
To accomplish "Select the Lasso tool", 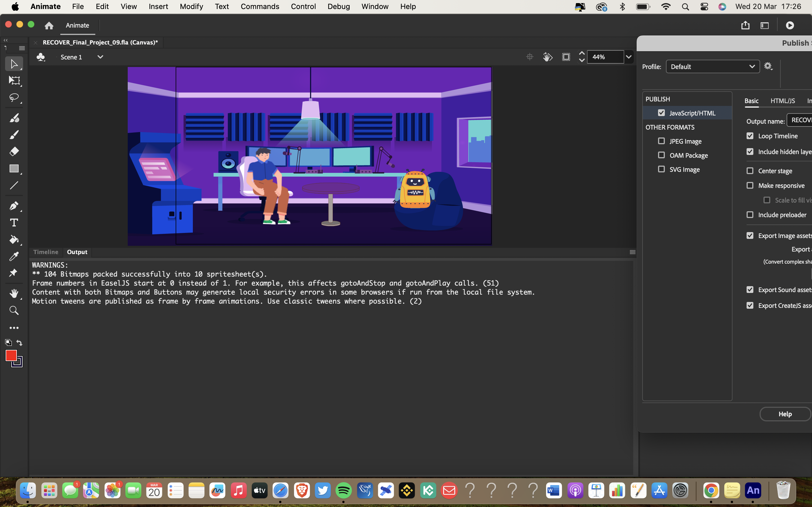I will (x=14, y=97).
